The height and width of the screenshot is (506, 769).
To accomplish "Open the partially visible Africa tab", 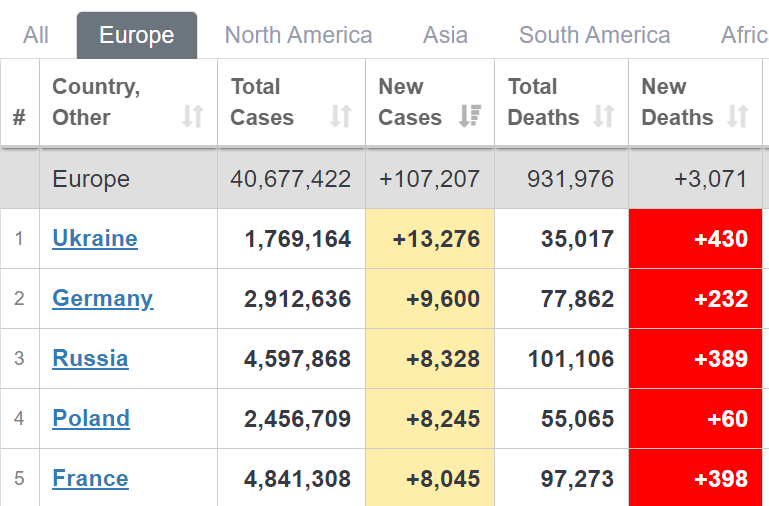I will [x=744, y=35].
